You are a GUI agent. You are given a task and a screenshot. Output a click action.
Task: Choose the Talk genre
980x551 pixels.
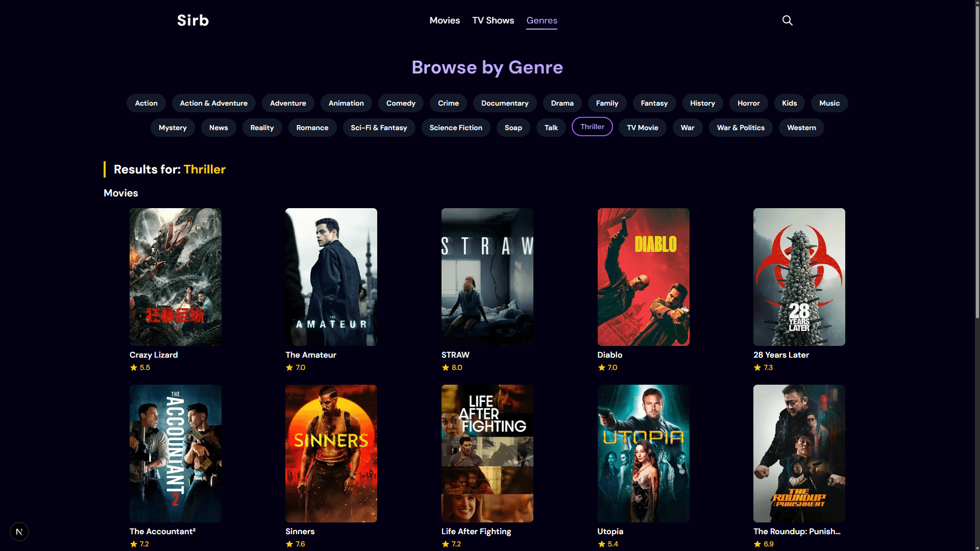click(551, 128)
